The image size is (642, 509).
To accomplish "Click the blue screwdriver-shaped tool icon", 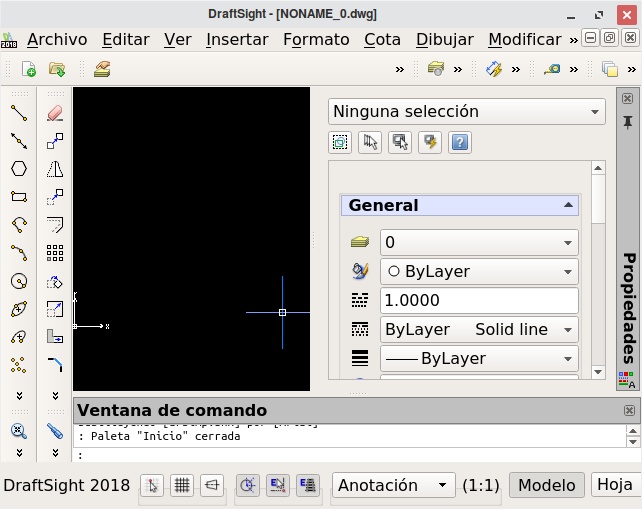I will [55, 431].
